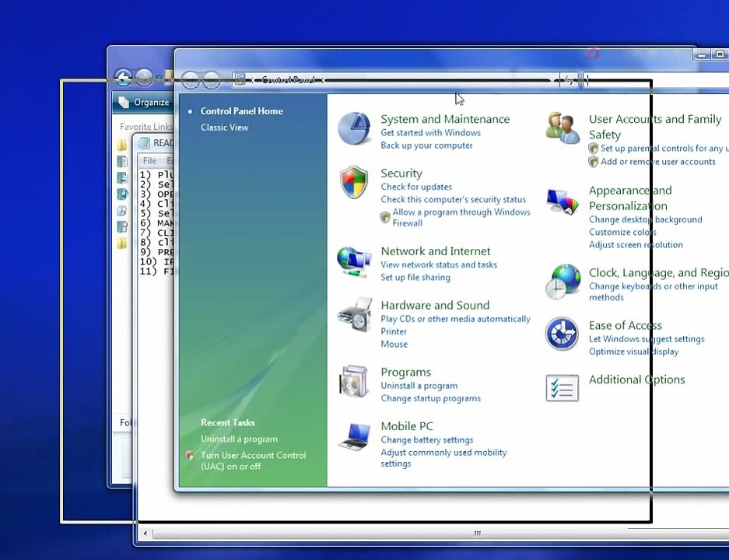Screen dimensions: 729x560
Task: Click Change startup programs link
Action: pos(430,397)
